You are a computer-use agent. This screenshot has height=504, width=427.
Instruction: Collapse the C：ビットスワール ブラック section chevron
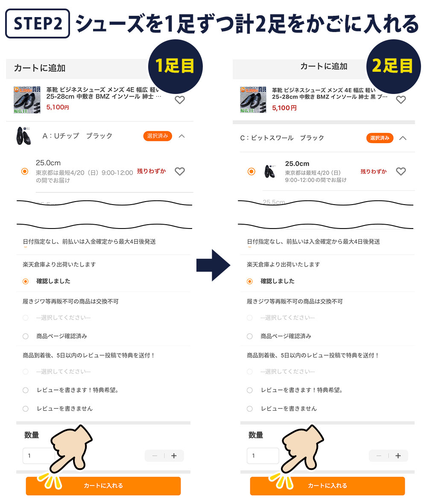pos(403,138)
